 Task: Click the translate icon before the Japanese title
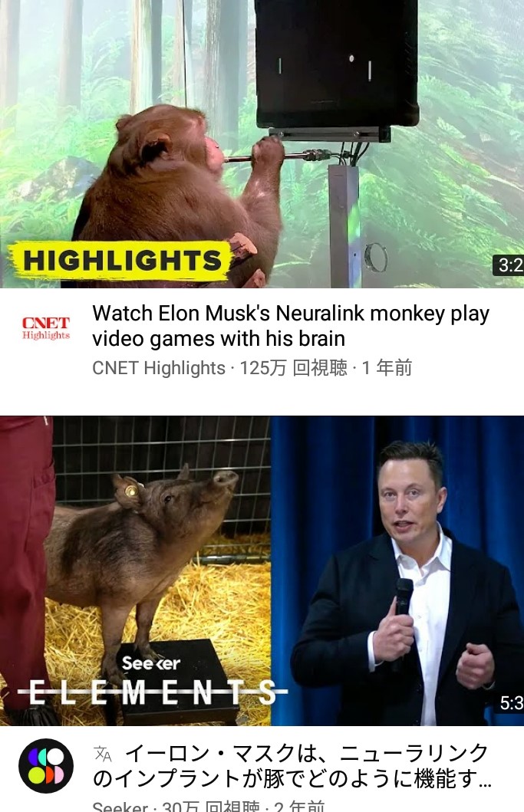pos(103,754)
